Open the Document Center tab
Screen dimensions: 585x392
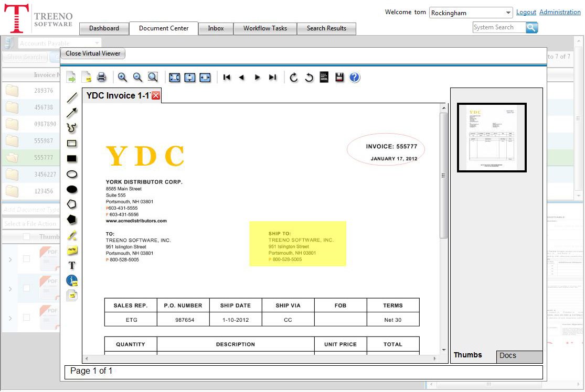tap(163, 28)
